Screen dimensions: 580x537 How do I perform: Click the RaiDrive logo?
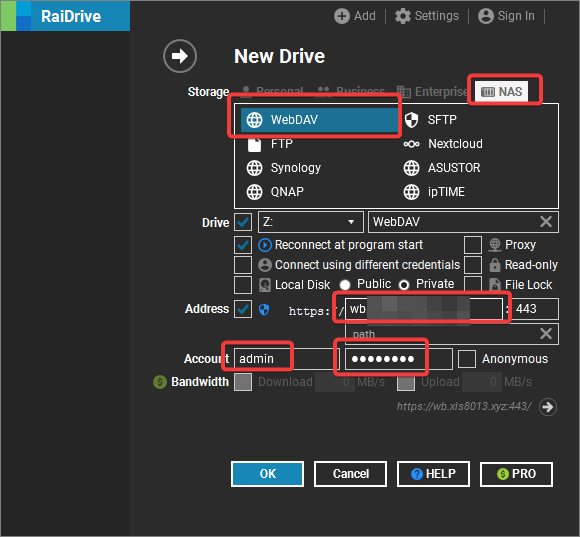point(65,16)
